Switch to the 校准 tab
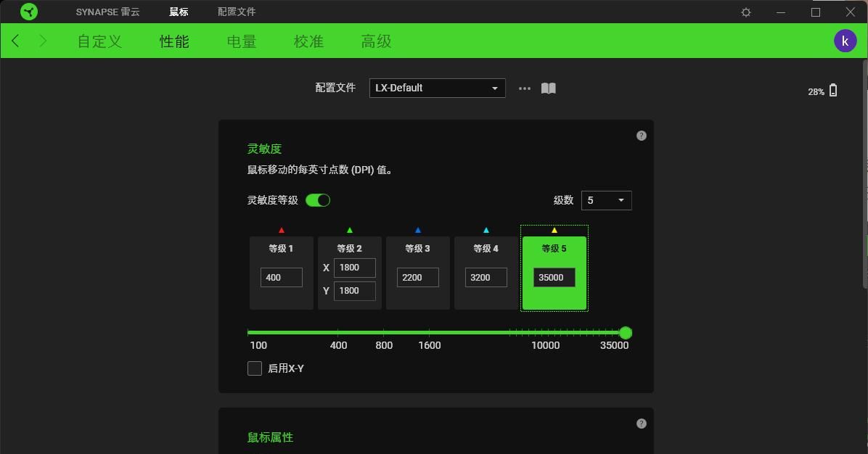The height and width of the screenshot is (454, 868). pyautogui.click(x=309, y=41)
